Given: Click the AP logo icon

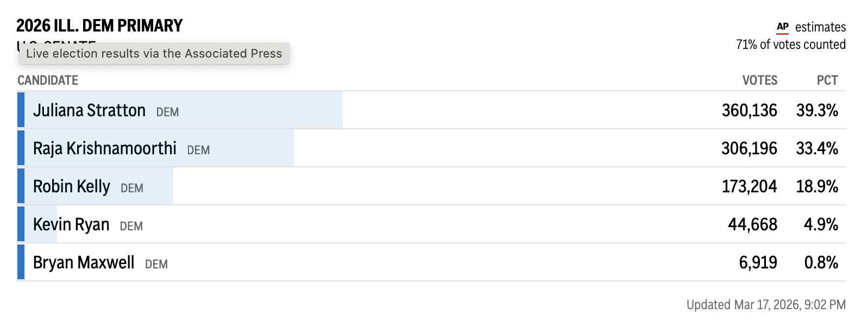Looking at the screenshot, I should pyautogui.click(x=782, y=27).
